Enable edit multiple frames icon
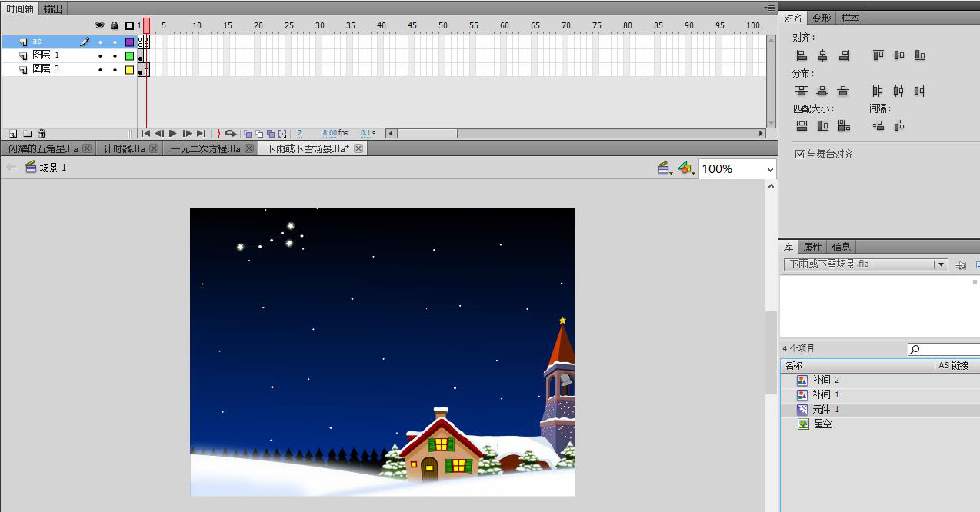The height and width of the screenshot is (512, 980). tap(271, 134)
